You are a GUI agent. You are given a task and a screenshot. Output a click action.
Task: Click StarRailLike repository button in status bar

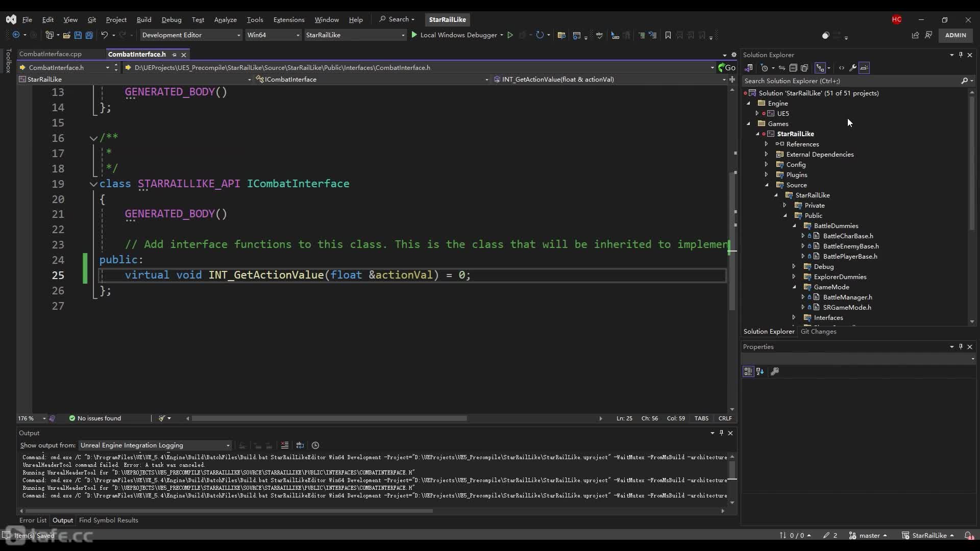pos(928,535)
